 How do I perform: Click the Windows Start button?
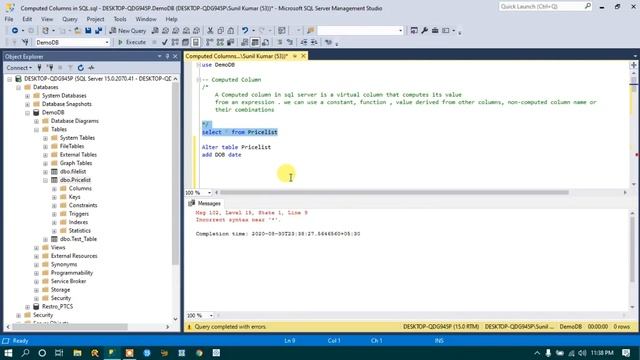[8, 353]
